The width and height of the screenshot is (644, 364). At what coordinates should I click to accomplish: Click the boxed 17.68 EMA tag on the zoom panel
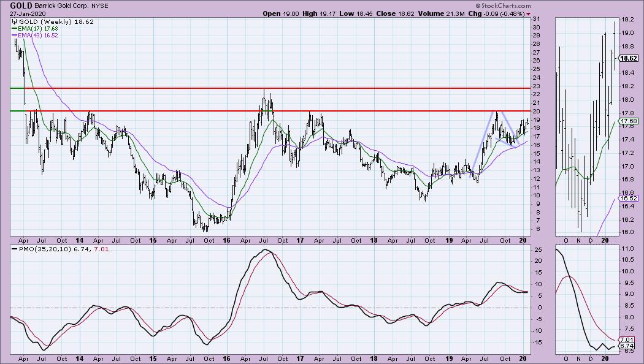click(629, 121)
